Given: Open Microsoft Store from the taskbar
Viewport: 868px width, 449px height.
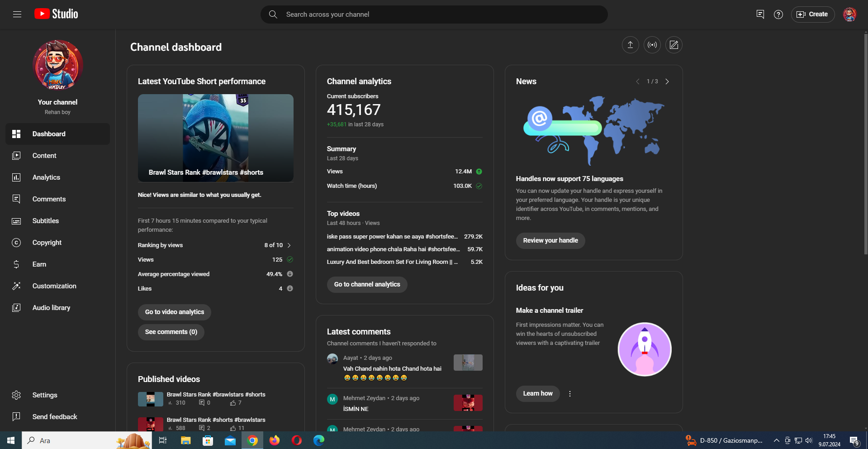Looking at the screenshot, I should (208, 440).
